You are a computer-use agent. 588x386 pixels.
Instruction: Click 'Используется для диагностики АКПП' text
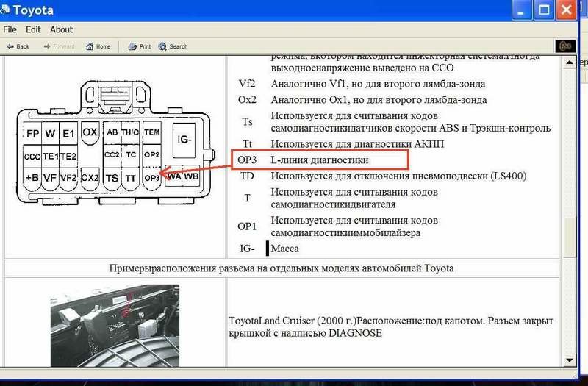(x=357, y=144)
